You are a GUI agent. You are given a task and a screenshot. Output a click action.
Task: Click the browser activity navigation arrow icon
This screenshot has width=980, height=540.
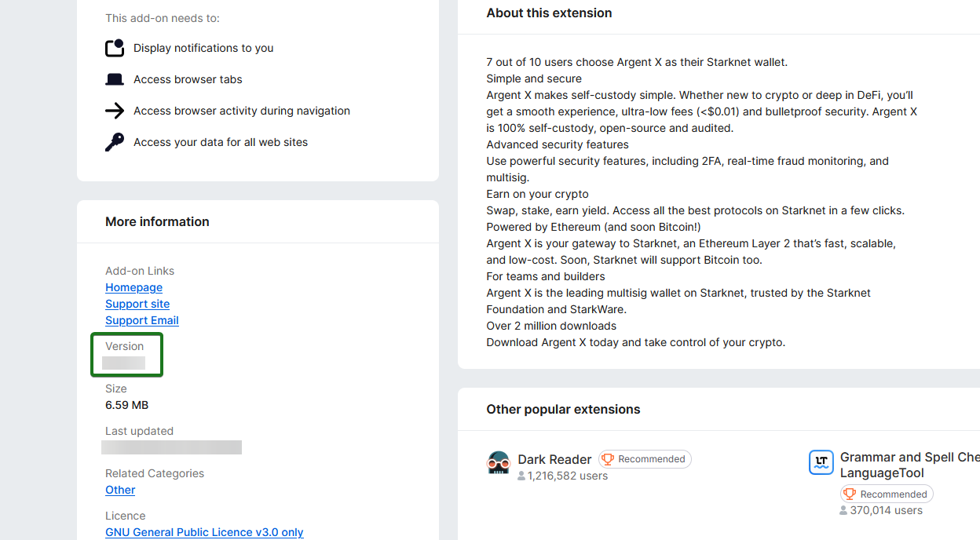[115, 111]
